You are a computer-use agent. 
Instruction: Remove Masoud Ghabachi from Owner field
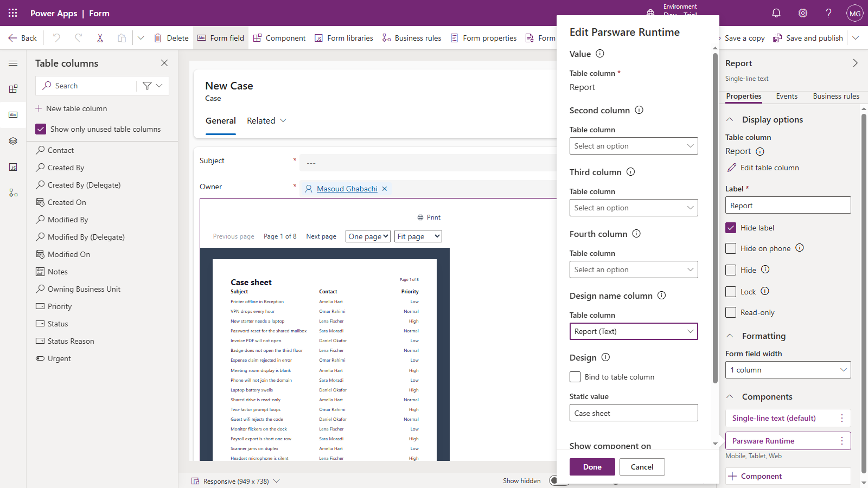(385, 189)
